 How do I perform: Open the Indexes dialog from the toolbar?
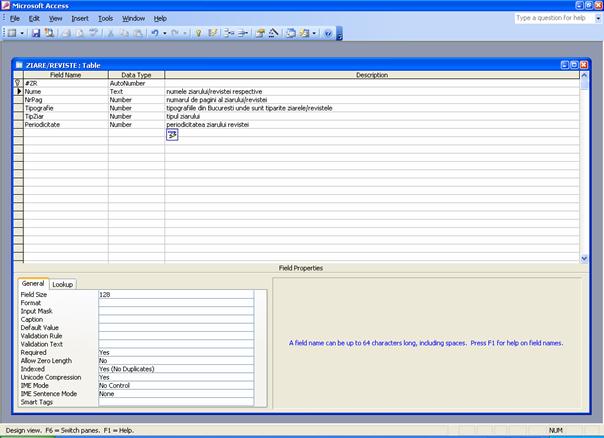[x=212, y=33]
